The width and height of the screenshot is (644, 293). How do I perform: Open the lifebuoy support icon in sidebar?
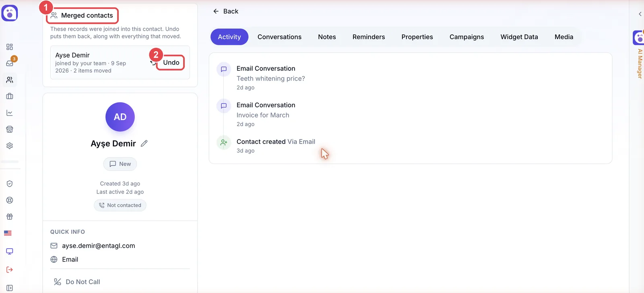pyautogui.click(x=10, y=200)
